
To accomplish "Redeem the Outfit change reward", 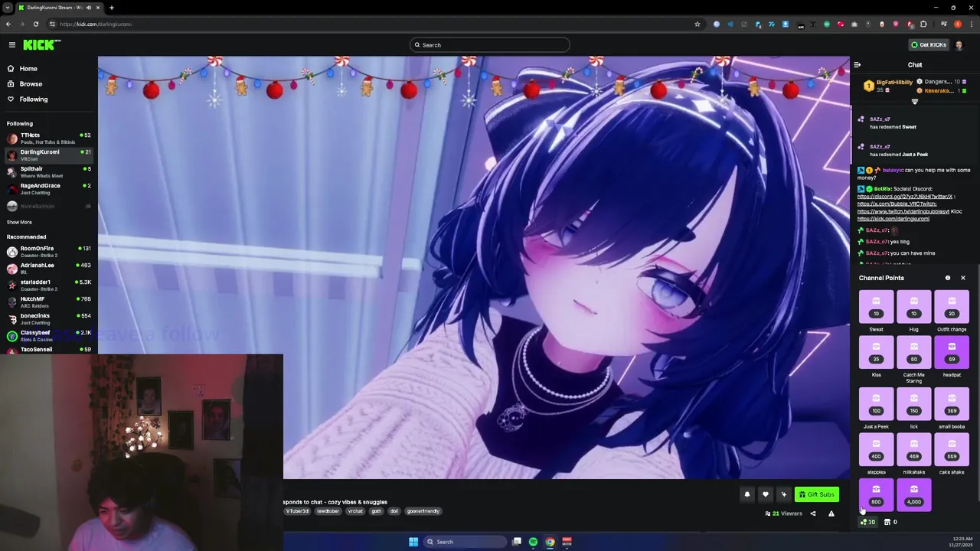I will tap(952, 307).
